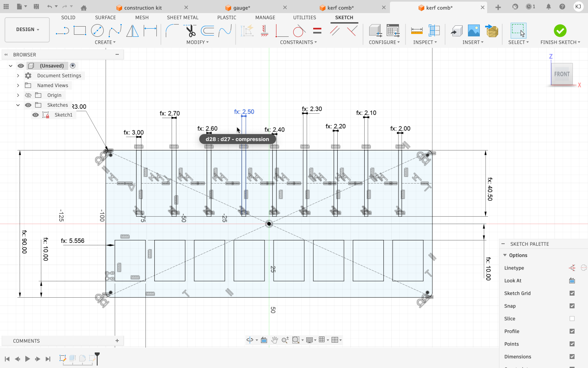Viewport: 588px width, 368px height.
Task: Select the Fillet tool in Modify
Action: click(x=172, y=31)
